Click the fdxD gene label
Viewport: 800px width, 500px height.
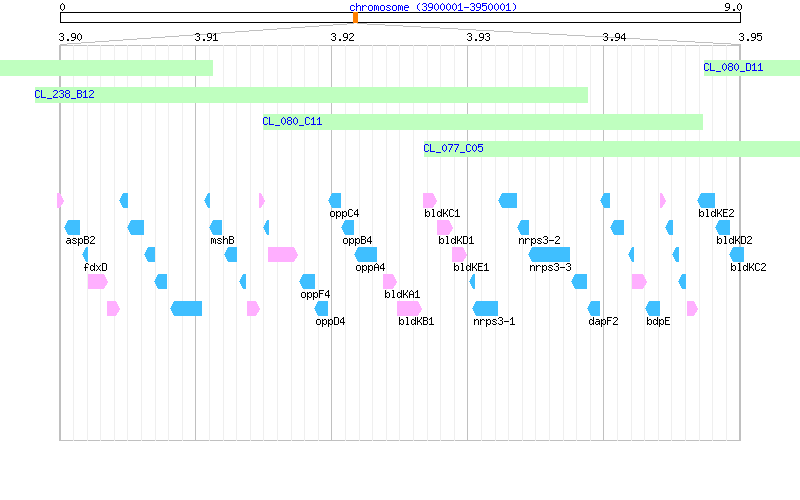[x=95, y=267]
